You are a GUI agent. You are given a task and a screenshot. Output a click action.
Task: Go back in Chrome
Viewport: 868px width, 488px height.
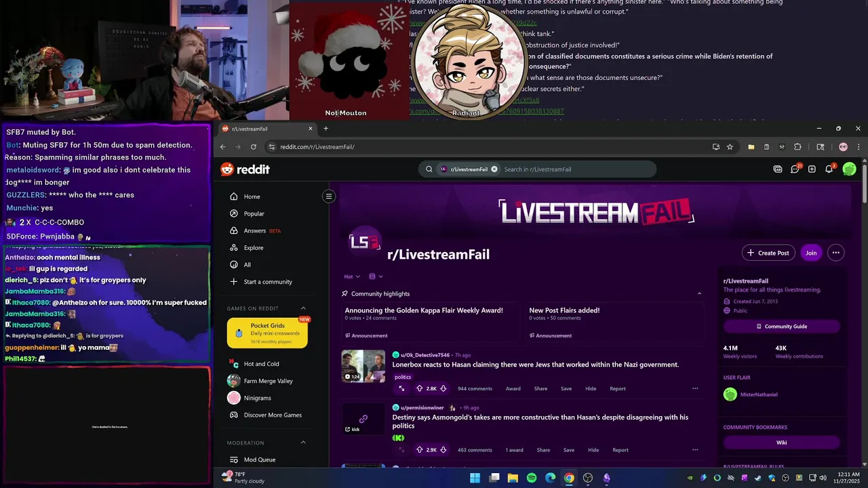click(x=223, y=146)
